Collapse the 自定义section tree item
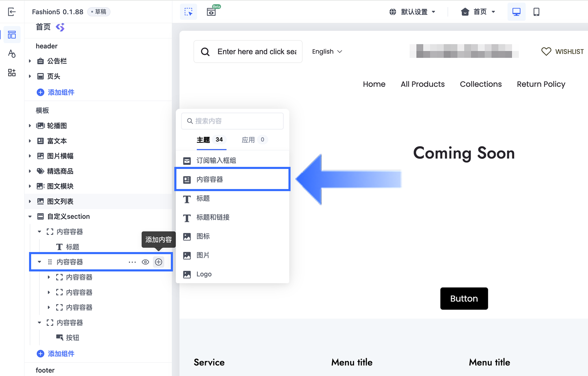The height and width of the screenshot is (376, 588). click(30, 216)
